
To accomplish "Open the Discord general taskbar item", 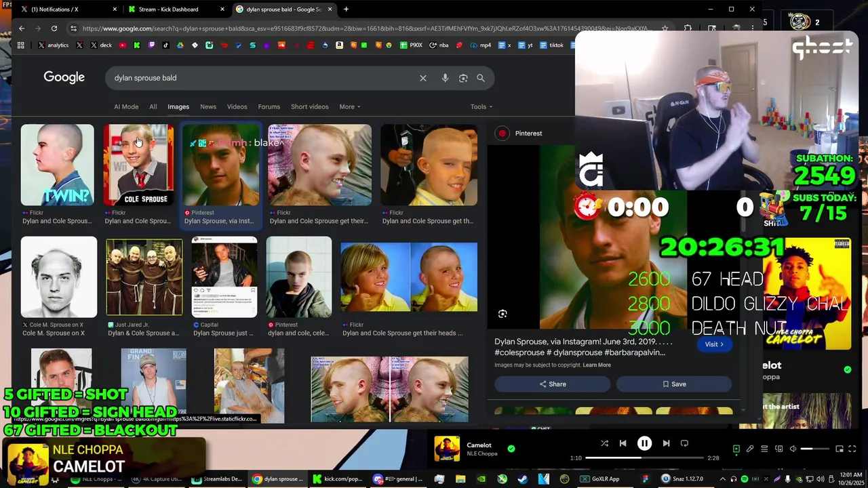I will [399, 479].
